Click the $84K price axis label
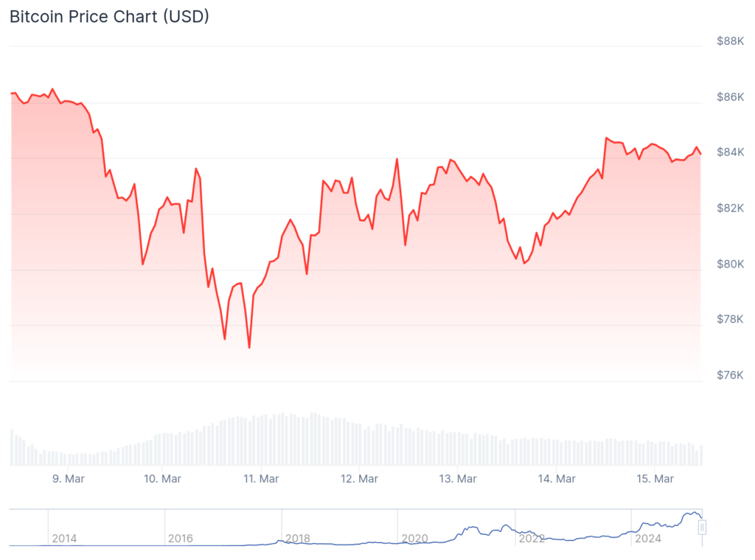Screen dimensions: 755x560 [x=730, y=153]
